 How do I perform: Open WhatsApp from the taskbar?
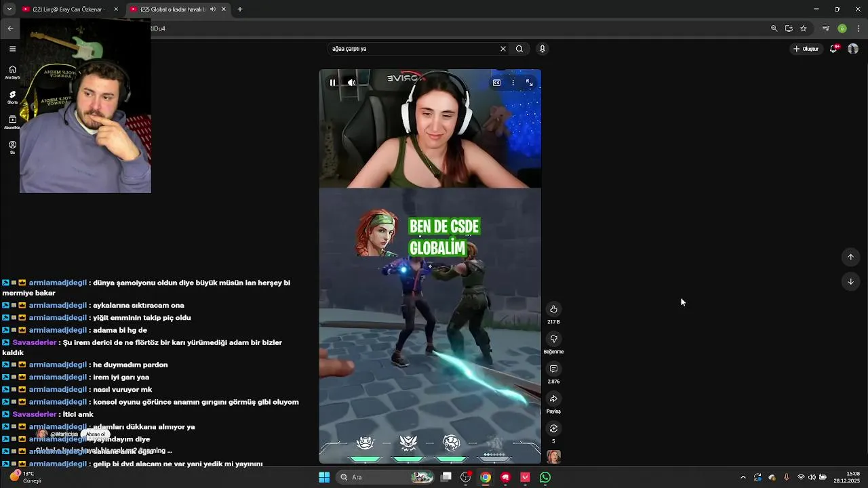pyautogui.click(x=545, y=477)
